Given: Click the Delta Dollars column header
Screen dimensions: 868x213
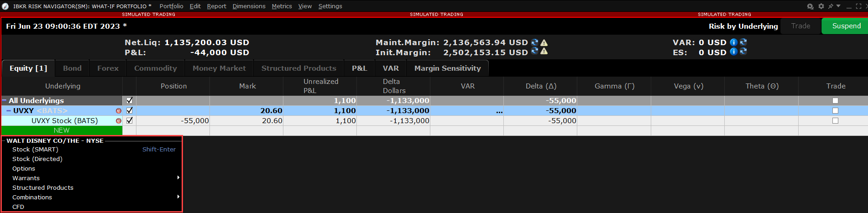Looking at the screenshot, I should (x=393, y=86).
